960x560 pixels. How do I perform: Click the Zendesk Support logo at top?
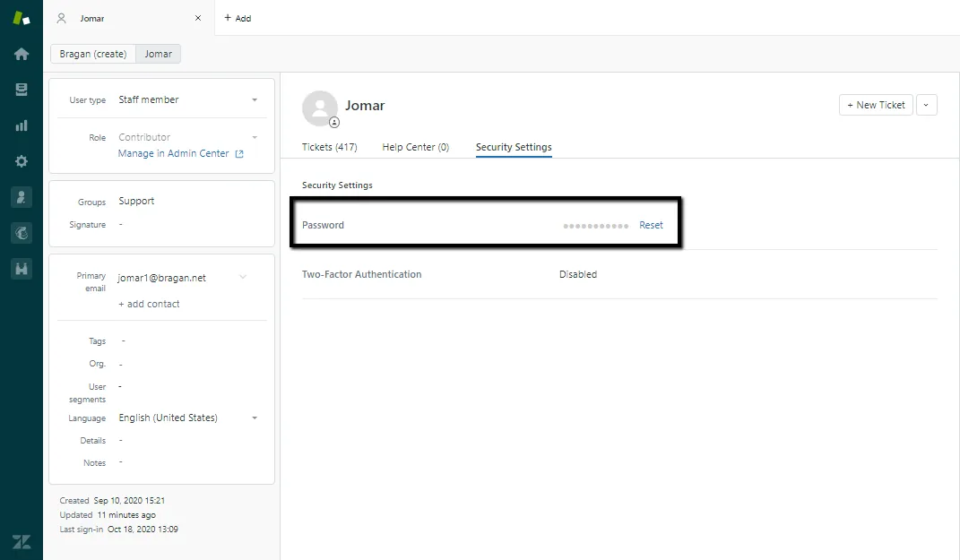pyautogui.click(x=22, y=18)
